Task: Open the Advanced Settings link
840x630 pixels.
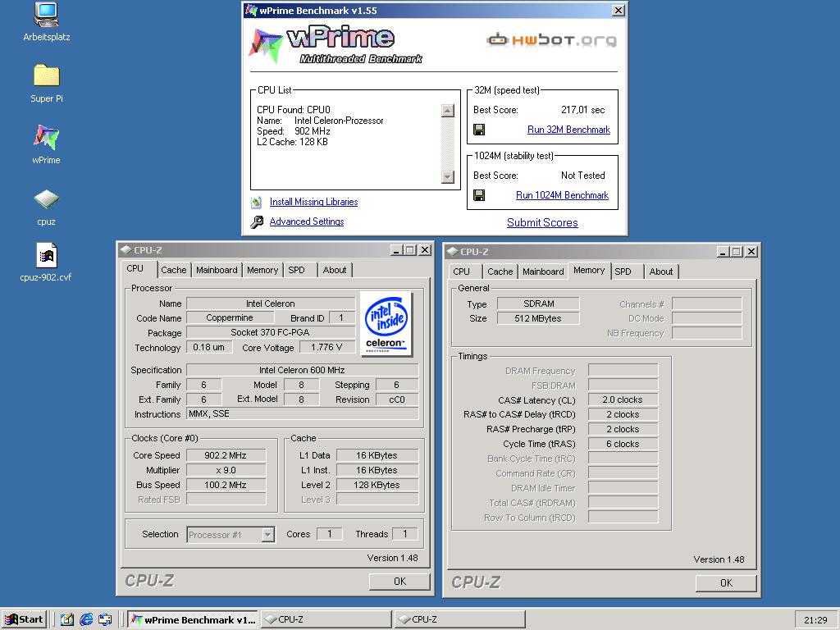Action: [307, 221]
